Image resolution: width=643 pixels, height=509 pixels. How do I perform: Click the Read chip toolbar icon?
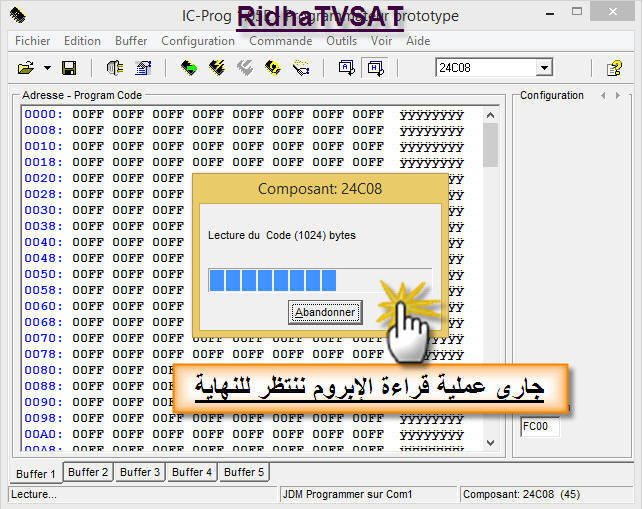click(188, 68)
